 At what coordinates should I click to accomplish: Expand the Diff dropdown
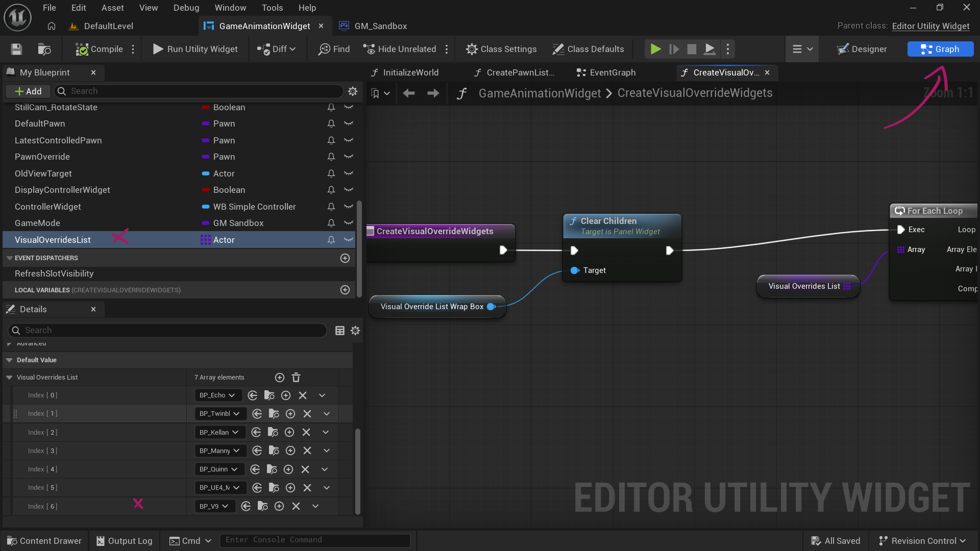point(292,49)
